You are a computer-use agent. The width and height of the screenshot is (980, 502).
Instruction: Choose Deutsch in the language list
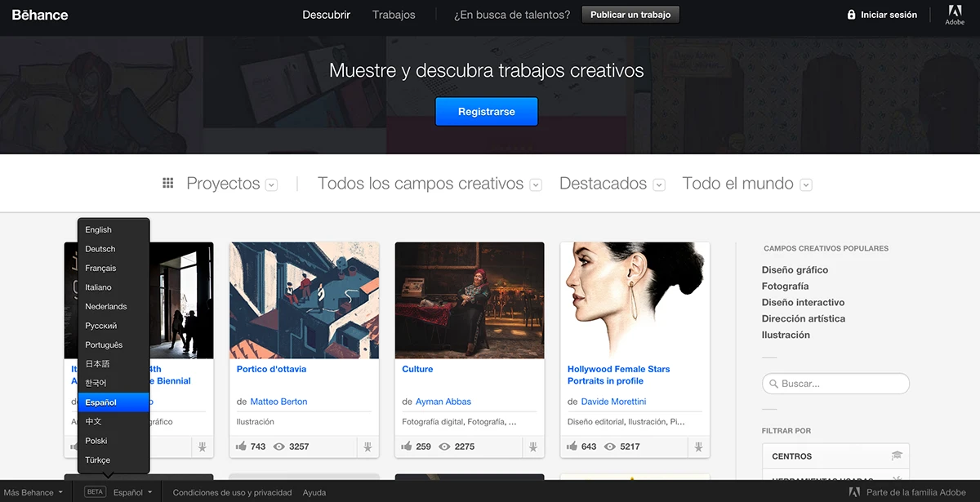pyautogui.click(x=100, y=249)
